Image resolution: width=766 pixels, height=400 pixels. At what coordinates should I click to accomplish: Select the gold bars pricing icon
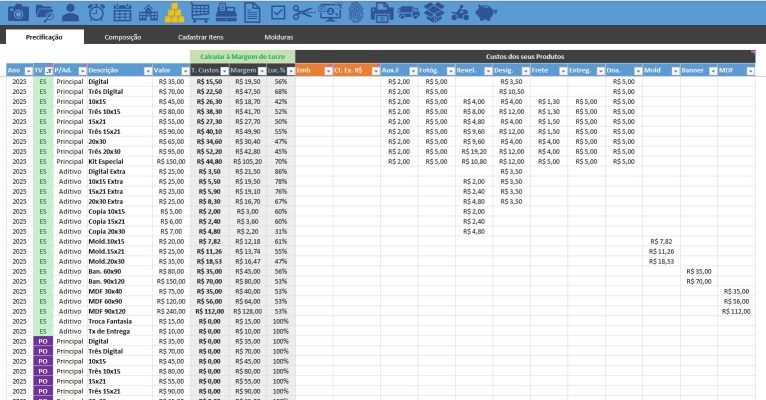pyautogui.click(x=174, y=12)
